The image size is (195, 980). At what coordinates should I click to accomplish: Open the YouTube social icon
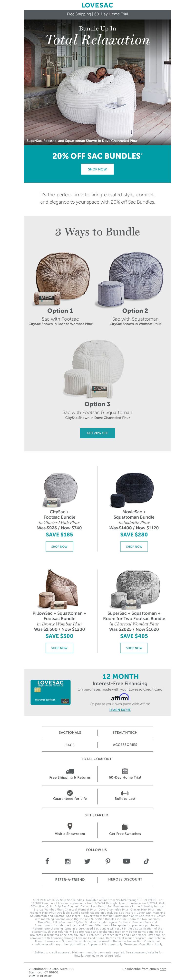(127, 861)
